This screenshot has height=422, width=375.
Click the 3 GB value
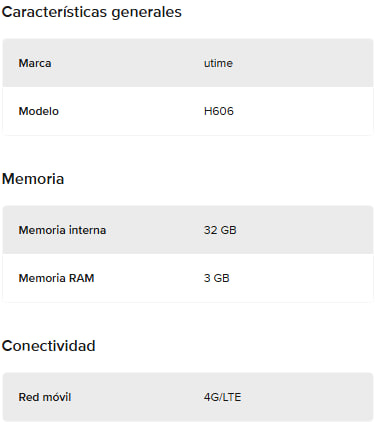click(x=217, y=278)
